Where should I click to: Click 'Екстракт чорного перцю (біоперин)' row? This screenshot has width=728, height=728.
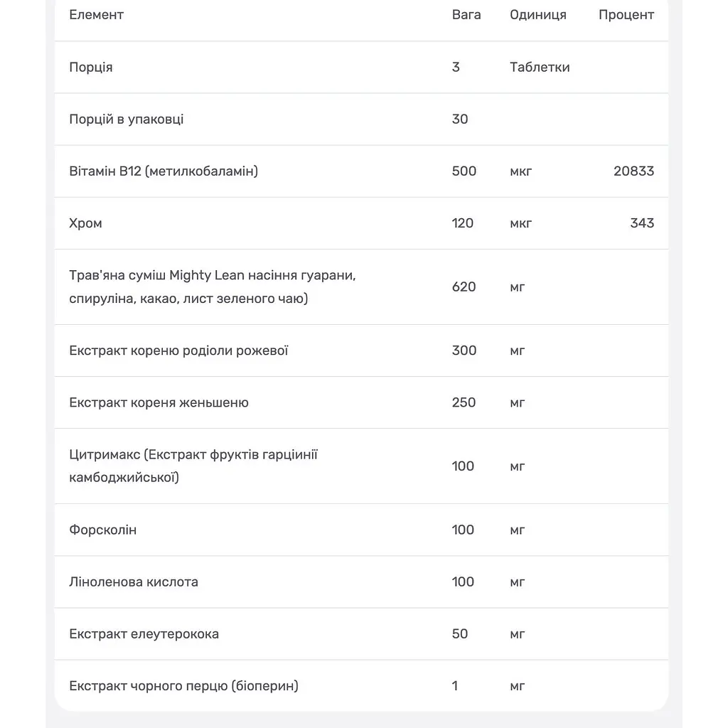pos(361,686)
